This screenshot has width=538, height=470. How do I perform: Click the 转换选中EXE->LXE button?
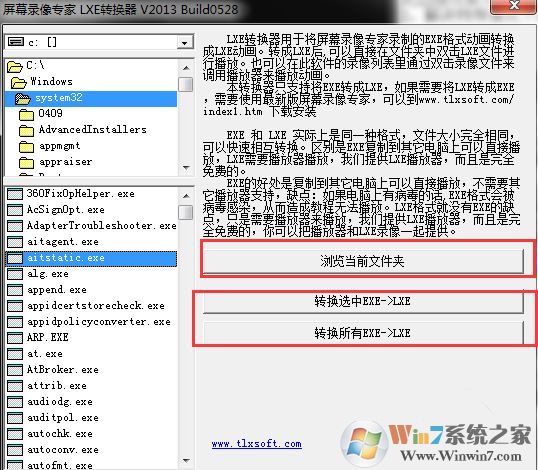click(363, 301)
